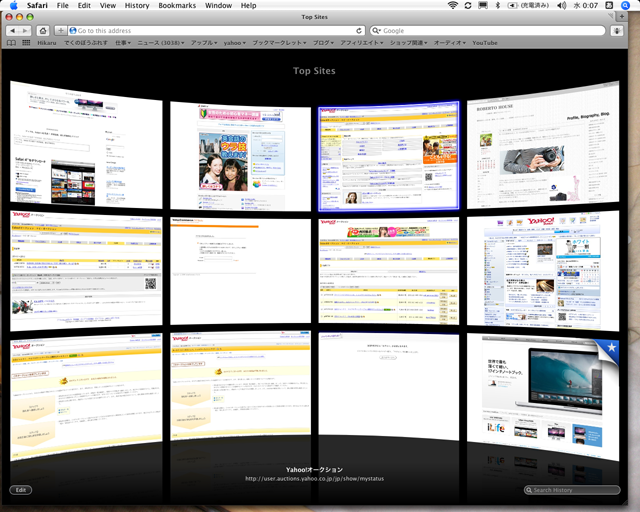
Task: Open the Safari menu
Action: click(37, 5)
